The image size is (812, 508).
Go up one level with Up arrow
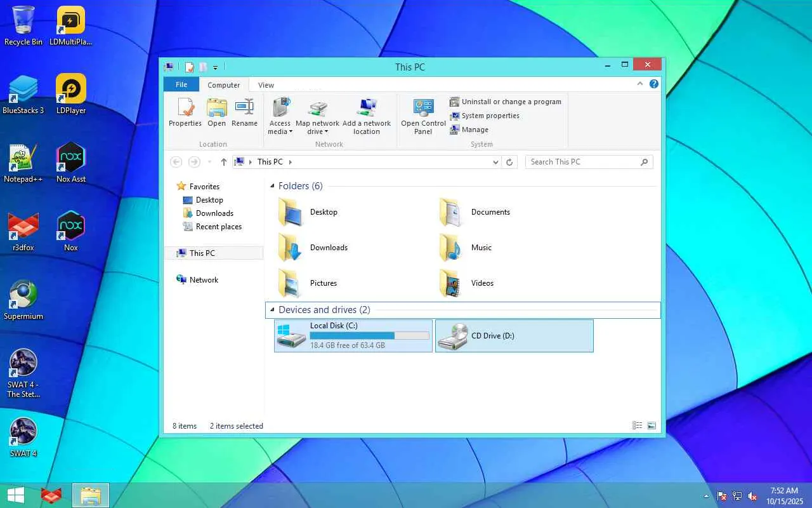coord(223,162)
